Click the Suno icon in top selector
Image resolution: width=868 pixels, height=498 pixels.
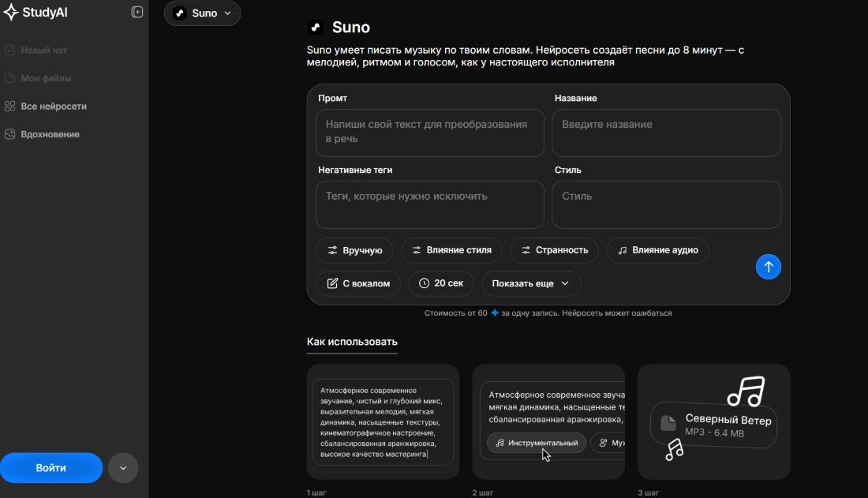pyautogui.click(x=179, y=13)
